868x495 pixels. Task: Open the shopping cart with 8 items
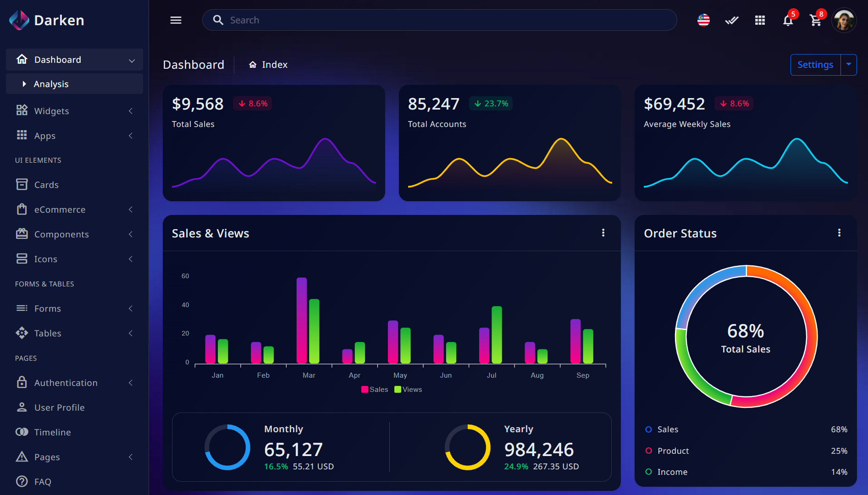[816, 20]
